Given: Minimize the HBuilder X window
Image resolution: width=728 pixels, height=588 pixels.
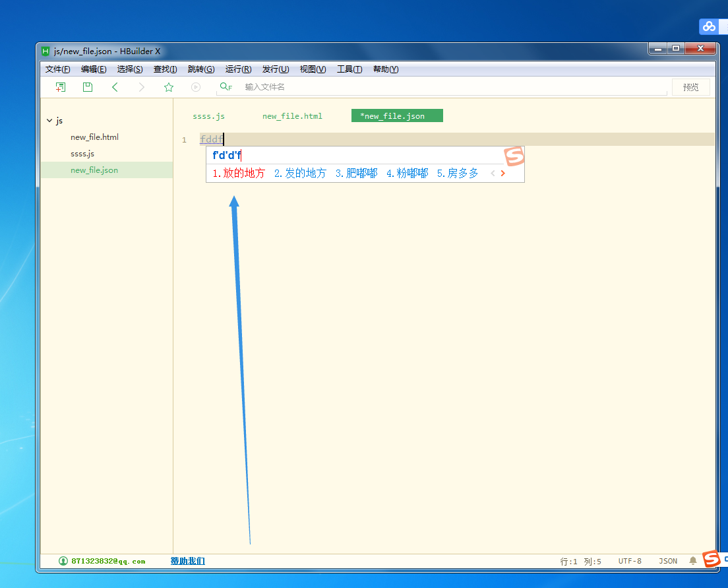Looking at the screenshot, I should tap(658, 48).
